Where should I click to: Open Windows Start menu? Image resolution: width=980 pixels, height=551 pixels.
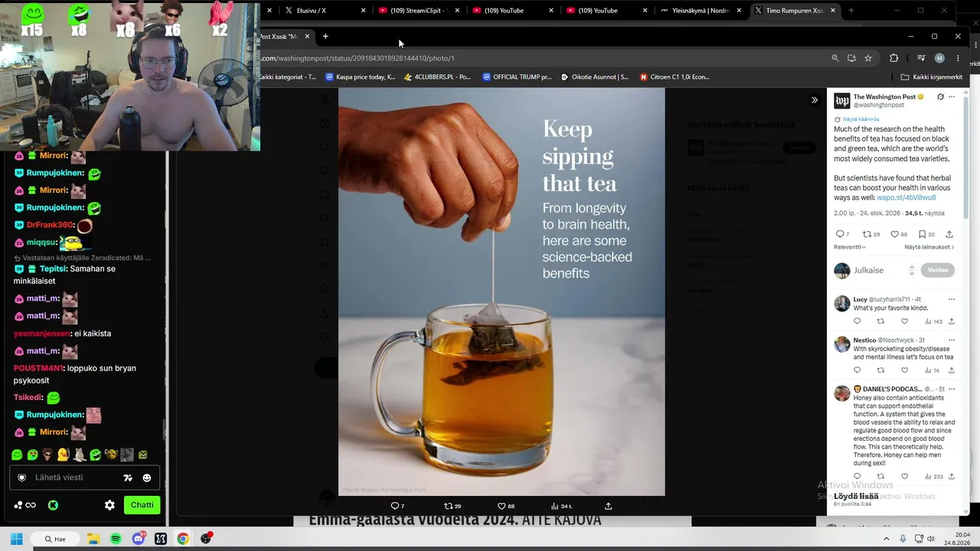tap(16, 539)
